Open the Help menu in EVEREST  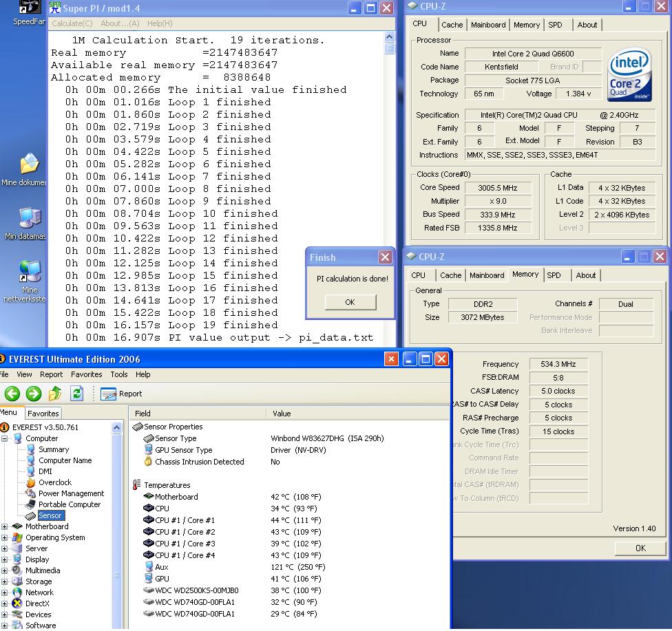coord(143,374)
